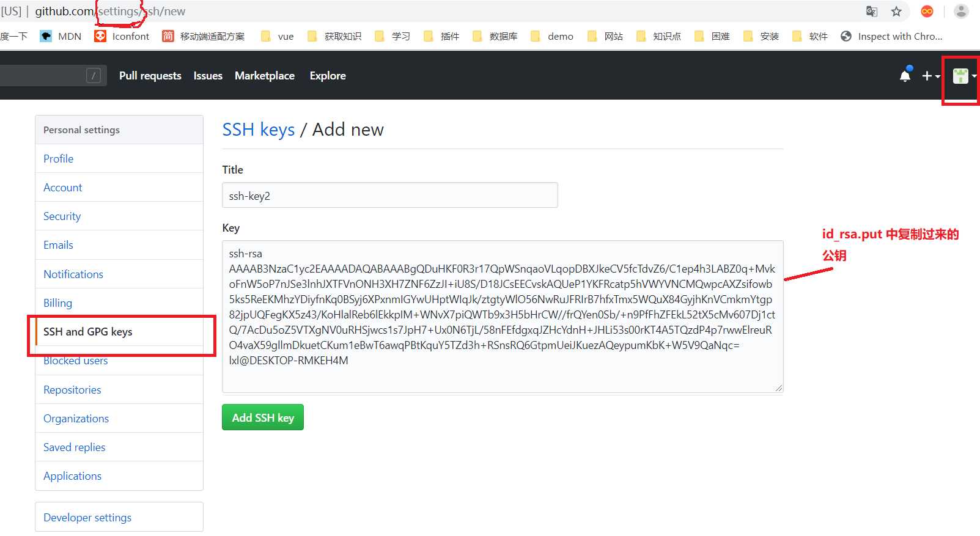
Task: Open Applications settings
Action: point(119,475)
